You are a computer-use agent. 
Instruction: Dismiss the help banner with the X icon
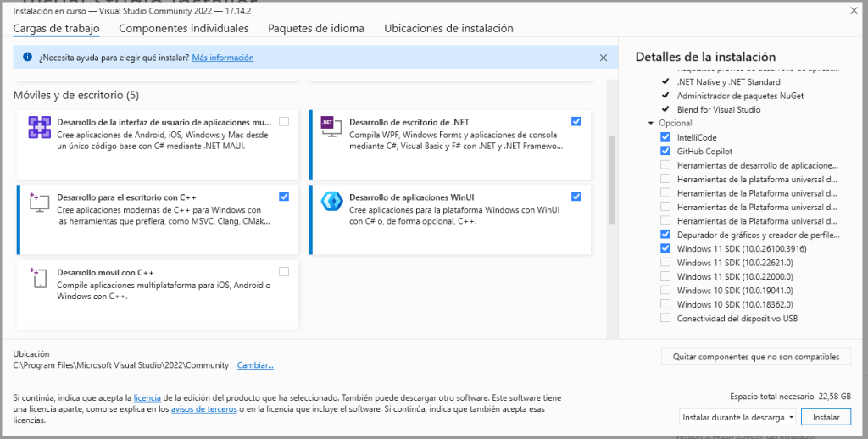click(604, 58)
